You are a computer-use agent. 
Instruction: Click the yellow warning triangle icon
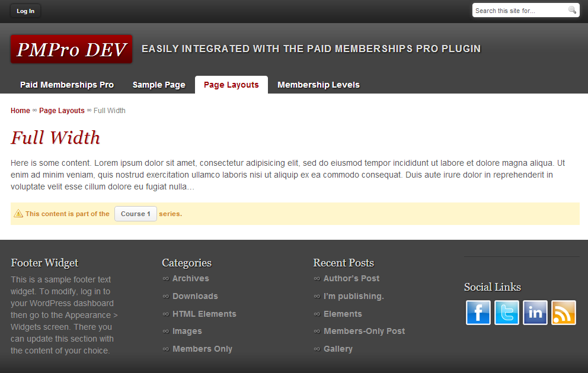[18, 214]
